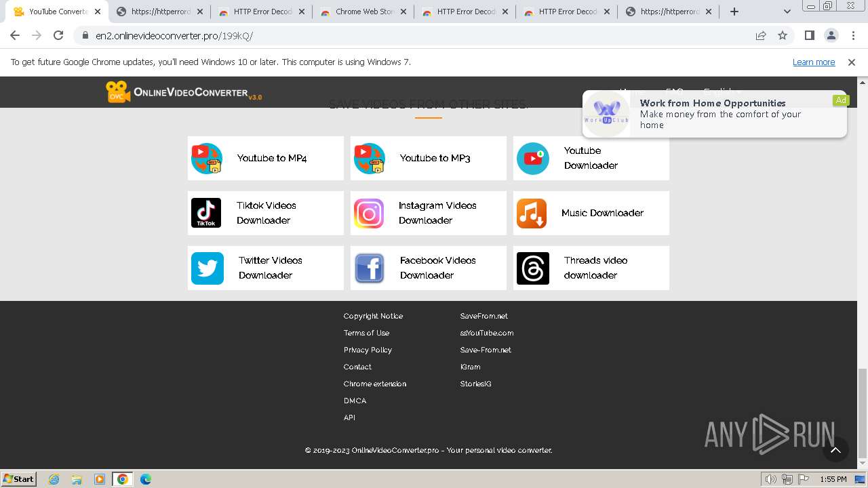Viewport: 868px width, 488px height.
Task: Open the StoriesIG footer link
Action: tap(475, 384)
